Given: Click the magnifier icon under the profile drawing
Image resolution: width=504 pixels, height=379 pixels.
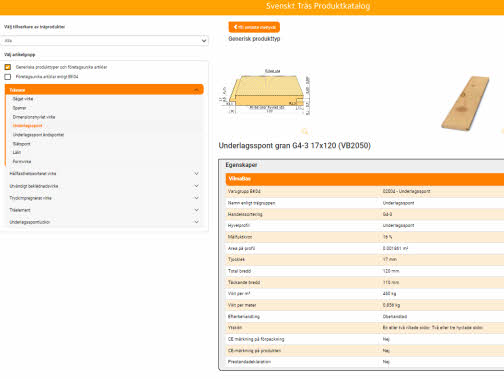Looking at the screenshot, I should tap(305, 131).
